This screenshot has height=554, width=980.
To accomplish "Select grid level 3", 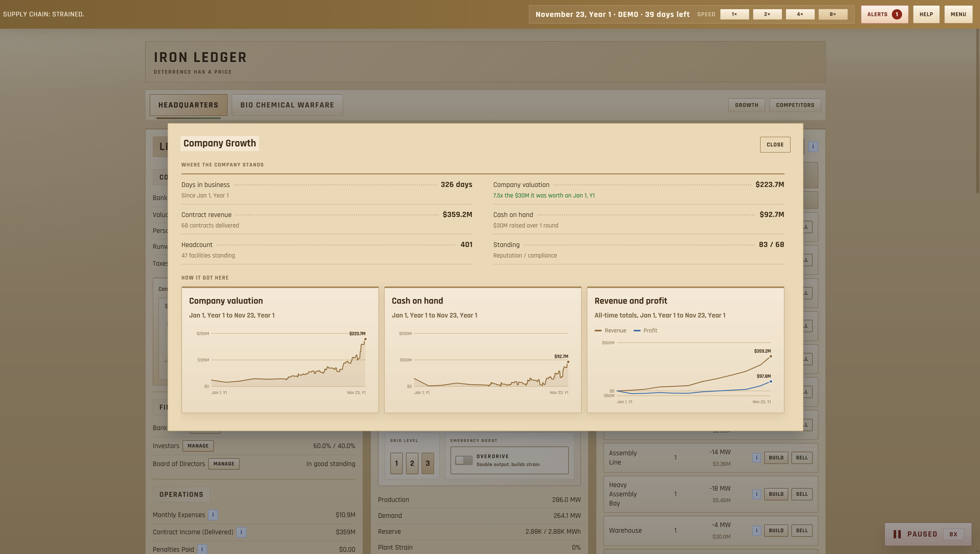I will point(428,463).
